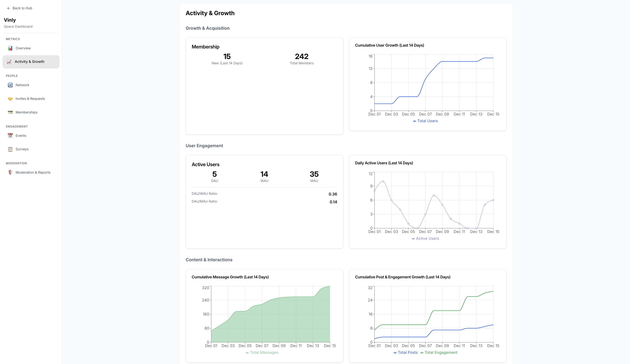Click the Moderation & Reports shield icon
Image resolution: width=630 pixels, height=364 pixels.
pyautogui.click(x=10, y=173)
